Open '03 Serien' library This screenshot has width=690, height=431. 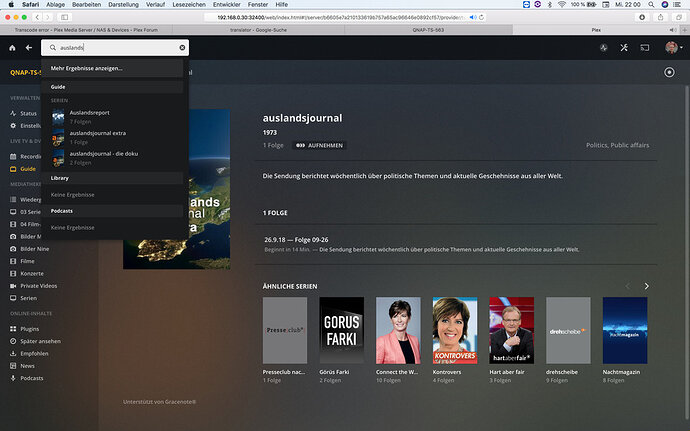(x=25, y=212)
